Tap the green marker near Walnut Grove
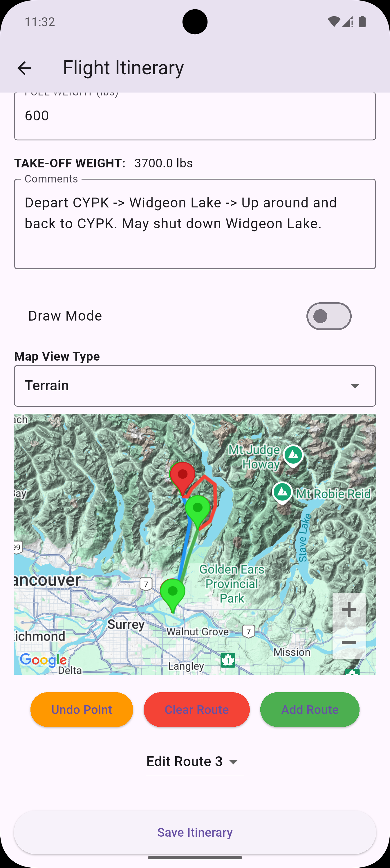Screen dimensions: 390x868 [173, 593]
